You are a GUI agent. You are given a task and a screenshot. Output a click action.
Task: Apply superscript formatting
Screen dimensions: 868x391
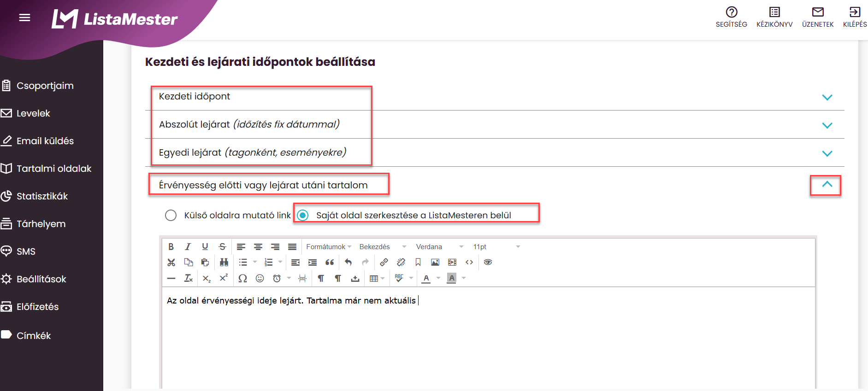pyautogui.click(x=224, y=278)
